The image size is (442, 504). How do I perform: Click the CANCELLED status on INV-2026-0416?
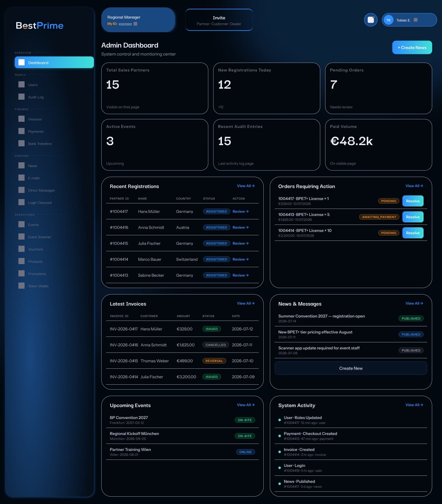point(216,345)
